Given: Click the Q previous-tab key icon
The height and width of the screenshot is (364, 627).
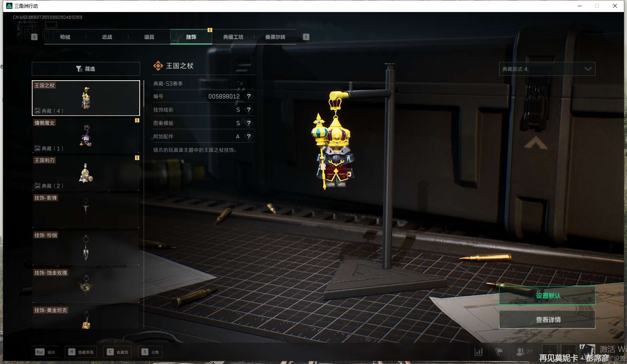Looking at the screenshot, I should pyautogui.click(x=34, y=37).
